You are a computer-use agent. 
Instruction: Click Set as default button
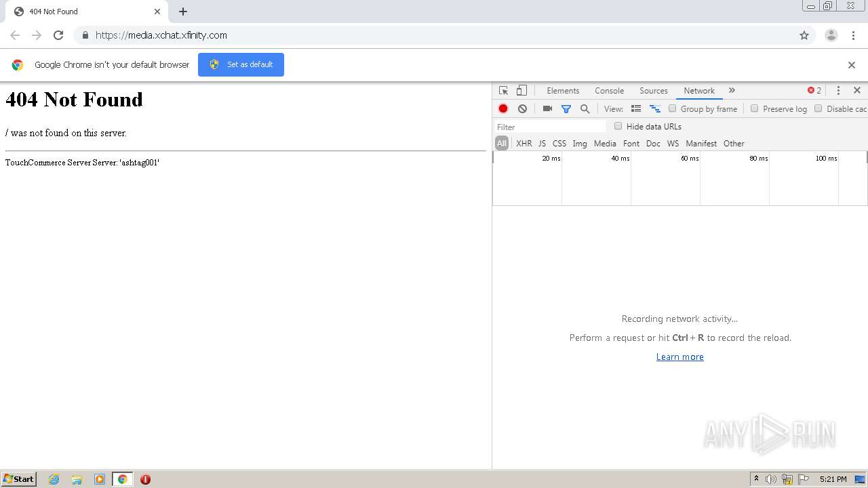241,64
